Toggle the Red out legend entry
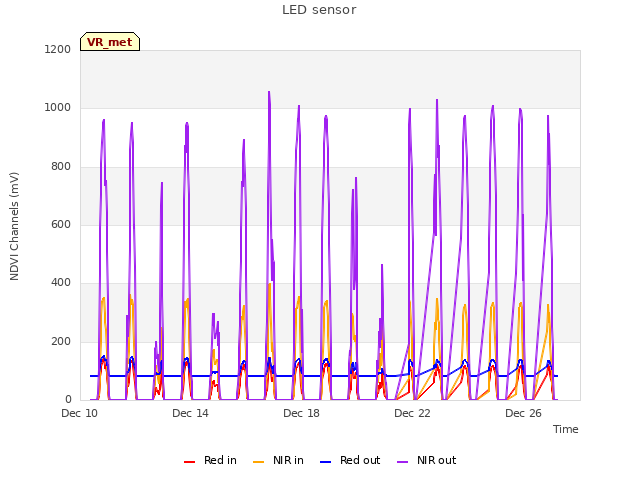Screen dimensions: 640x480 (350, 460)
